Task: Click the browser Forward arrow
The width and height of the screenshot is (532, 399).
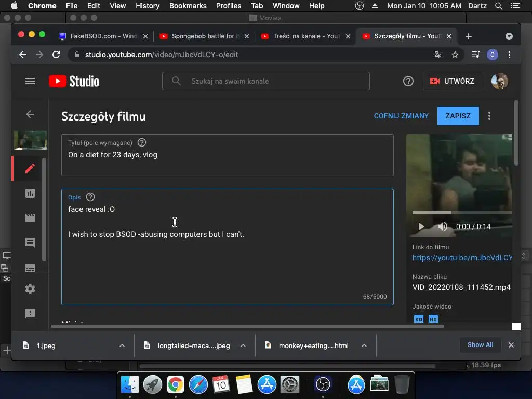Action: 39,55
